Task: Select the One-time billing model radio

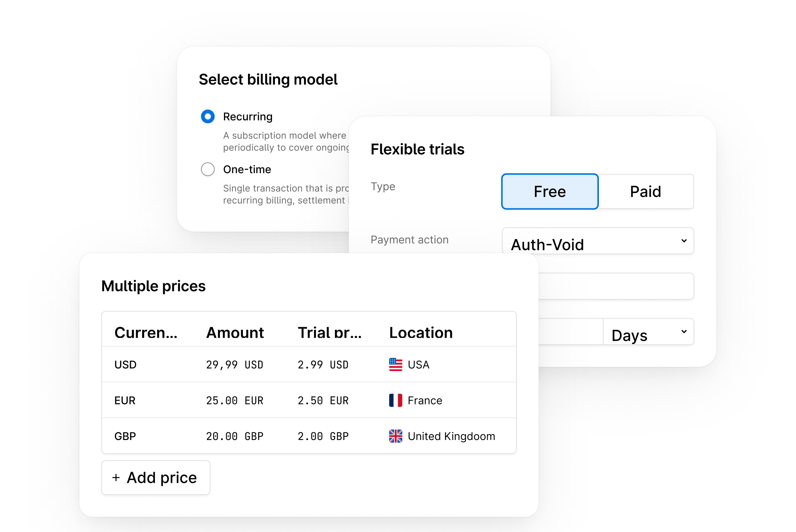Action: 208,169
